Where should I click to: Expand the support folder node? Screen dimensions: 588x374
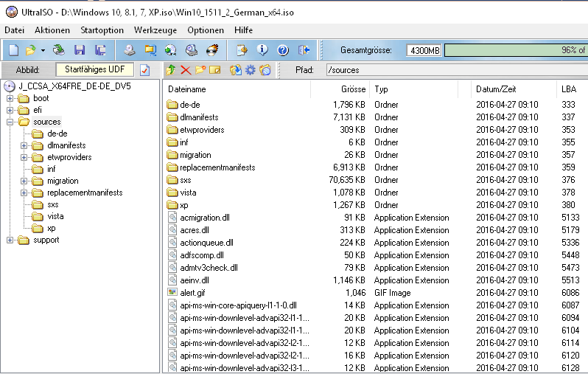coord(10,240)
